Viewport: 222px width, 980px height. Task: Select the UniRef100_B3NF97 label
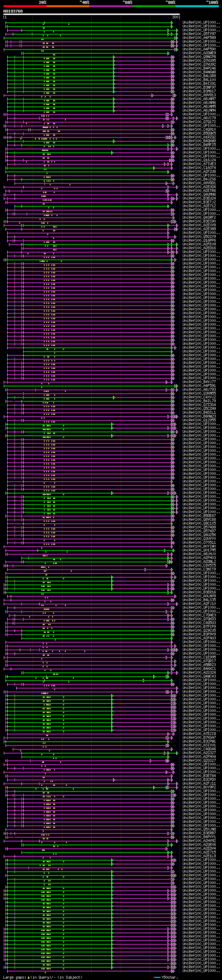pos(199,87)
